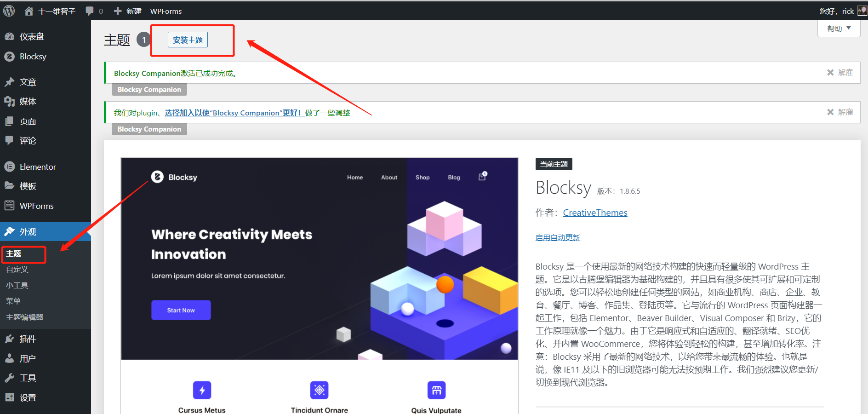The image size is (868, 414).
Task: Click the 当前主题 badge
Action: (x=554, y=164)
